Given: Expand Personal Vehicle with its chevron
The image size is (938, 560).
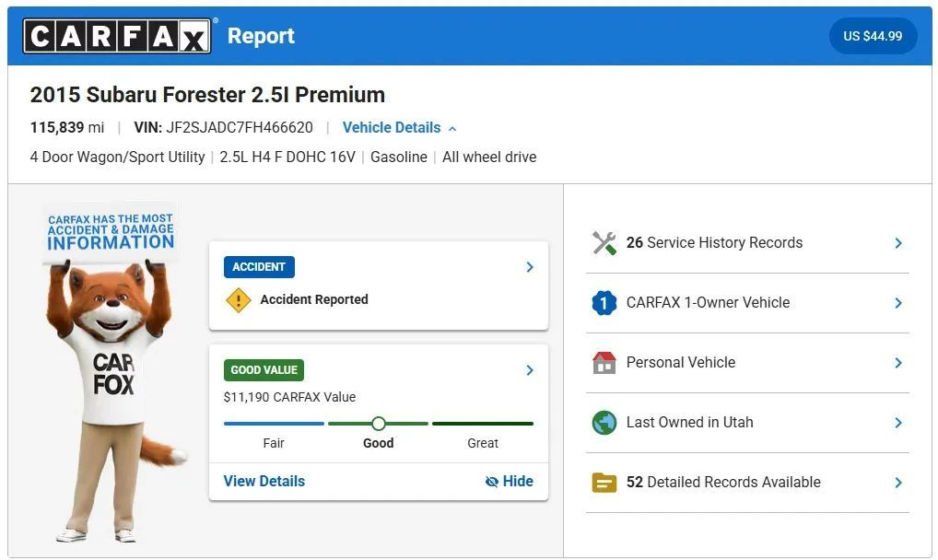Looking at the screenshot, I should point(898,363).
